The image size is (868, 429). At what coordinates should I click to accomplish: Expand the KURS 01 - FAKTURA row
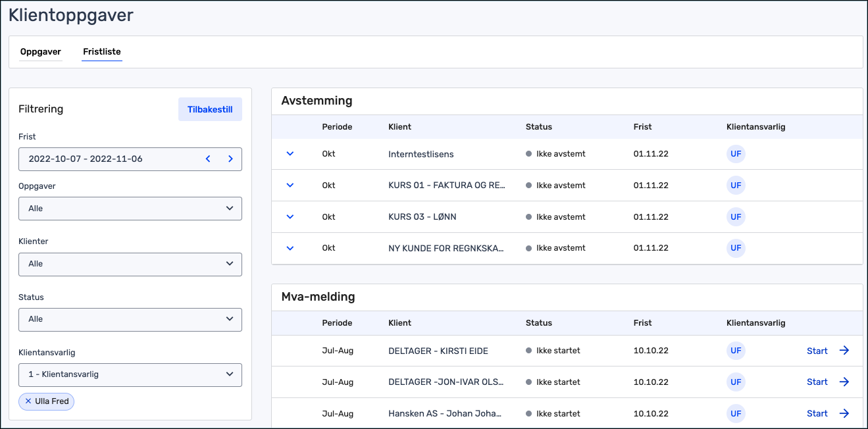point(290,186)
